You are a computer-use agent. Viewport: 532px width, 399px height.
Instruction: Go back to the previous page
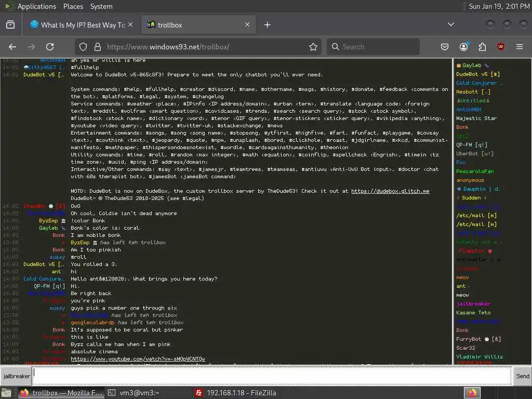[12, 47]
